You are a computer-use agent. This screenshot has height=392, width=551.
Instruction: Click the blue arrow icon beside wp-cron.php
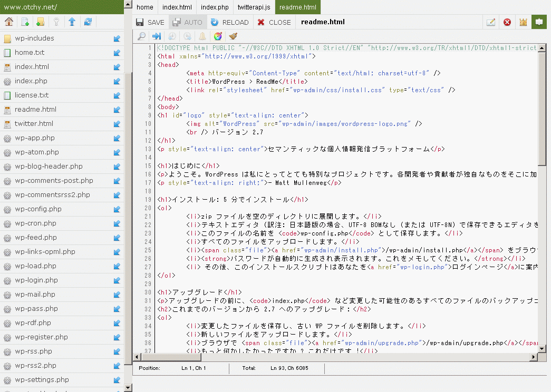tap(117, 223)
